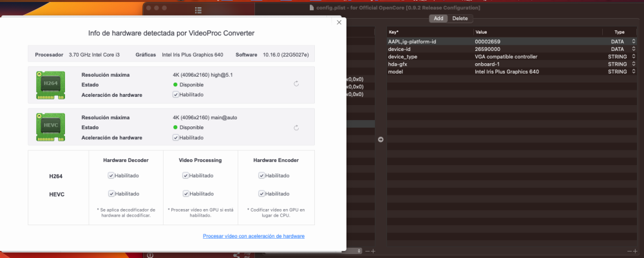Open Procesar vídeo con aceleración de hardware link
The image size is (644, 258).
tap(254, 236)
